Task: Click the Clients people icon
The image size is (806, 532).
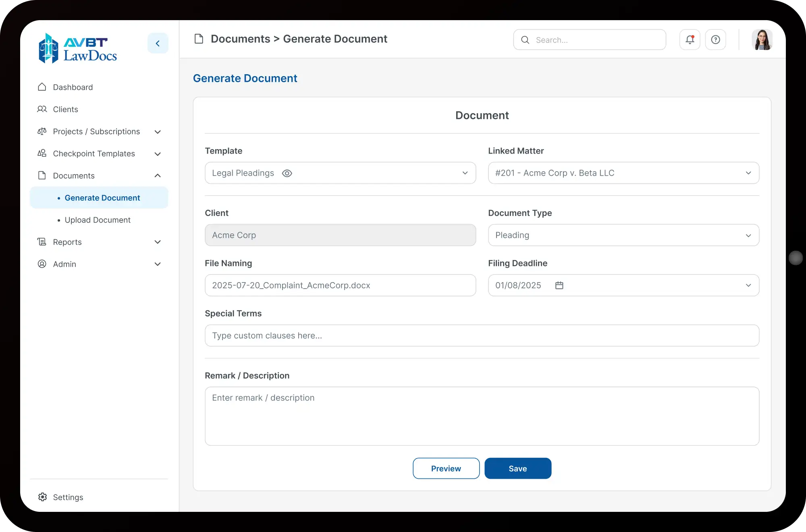Action: coord(42,109)
